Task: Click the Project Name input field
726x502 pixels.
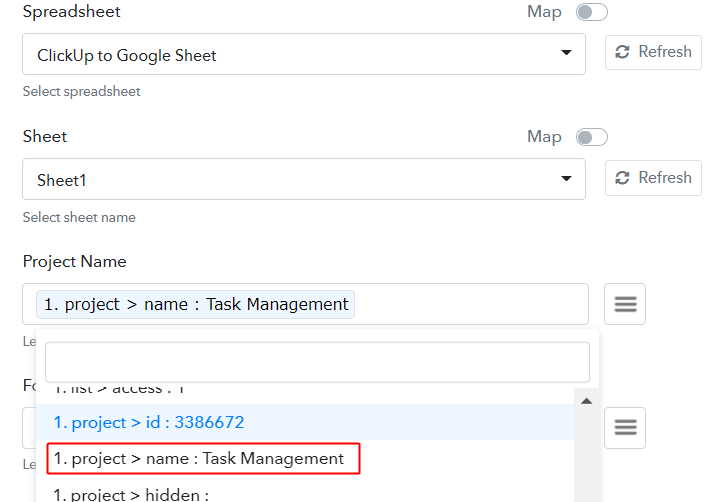Action: [x=306, y=304]
